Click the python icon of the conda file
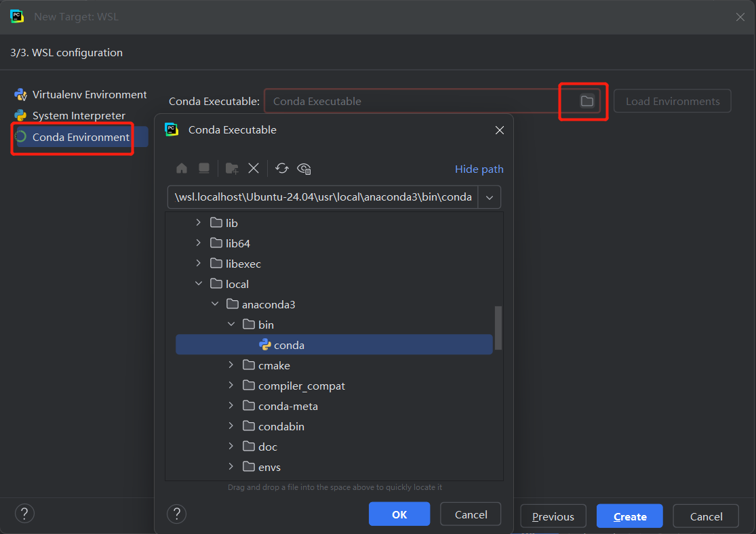The width and height of the screenshot is (756, 534). click(x=265, y=345)
